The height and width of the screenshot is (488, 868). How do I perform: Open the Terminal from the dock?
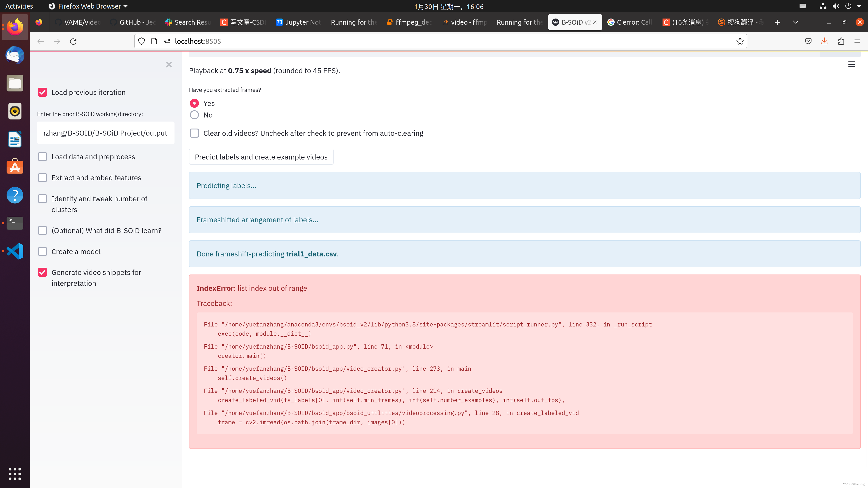[x=15, y=223]
